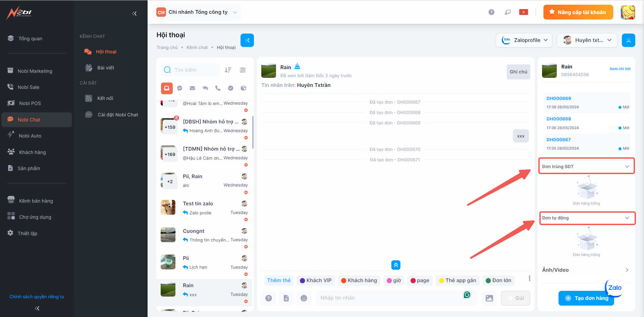Click the Vietnam flag language icon
The width and height of the screenshot is (644, 317).
(524, 12)
